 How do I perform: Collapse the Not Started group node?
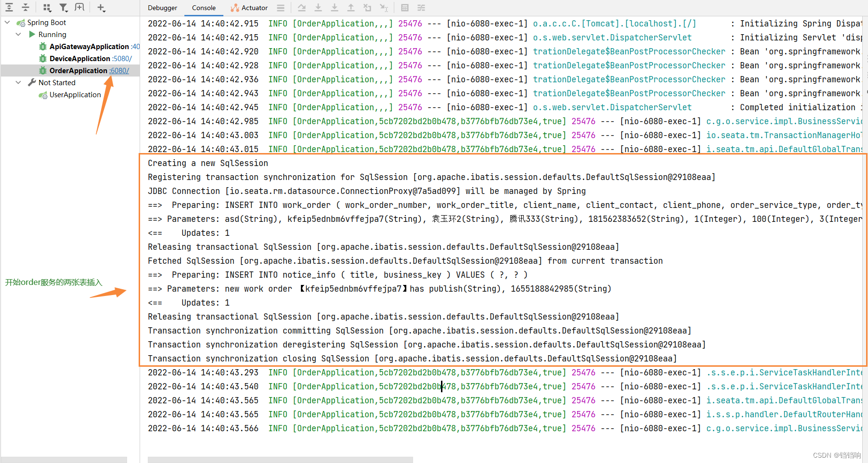pos(18,82)
